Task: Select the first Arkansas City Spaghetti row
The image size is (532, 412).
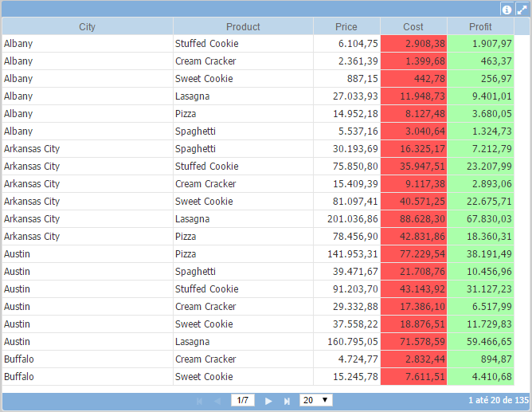Action: click(x=88, y=149)
